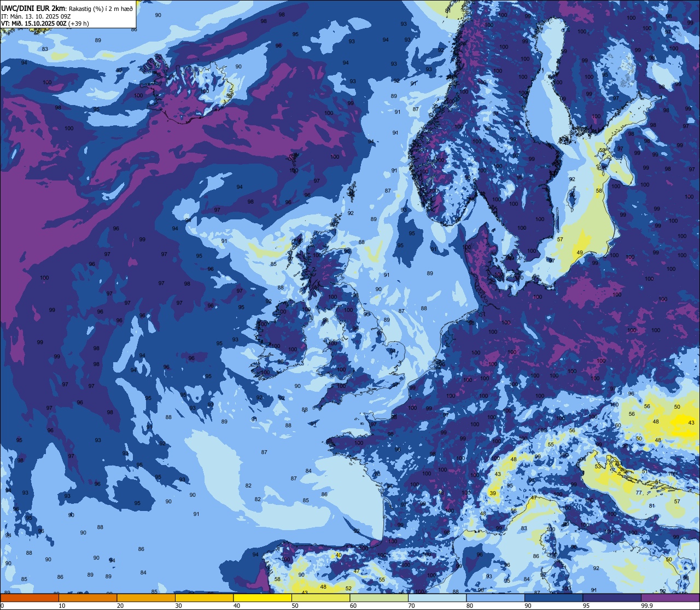Click the '49' humidity value in the Baltic
This screenshot has height=610, width=700.
(579, 252)
